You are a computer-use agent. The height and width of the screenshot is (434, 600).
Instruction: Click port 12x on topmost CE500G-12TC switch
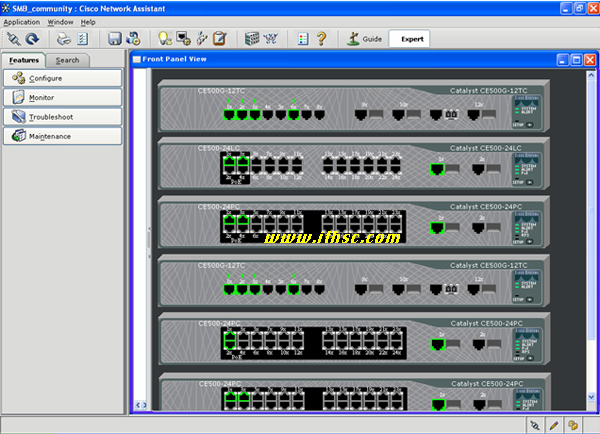473,114
